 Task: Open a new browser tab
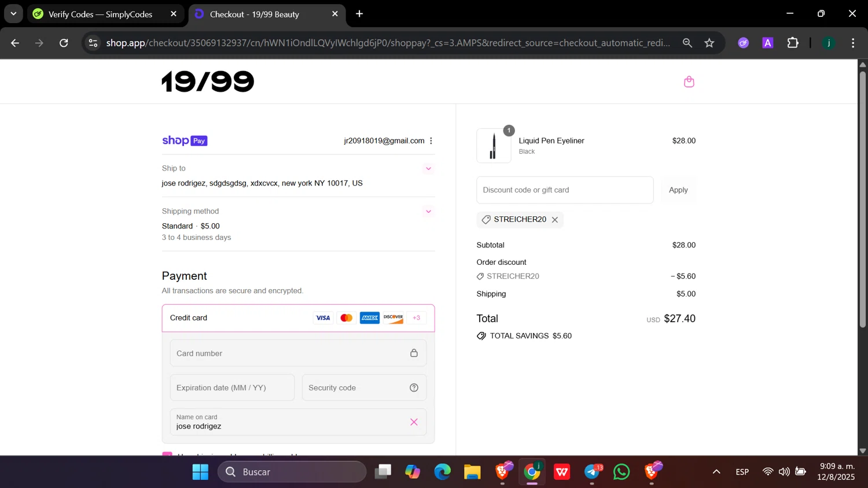pos(359,14)
